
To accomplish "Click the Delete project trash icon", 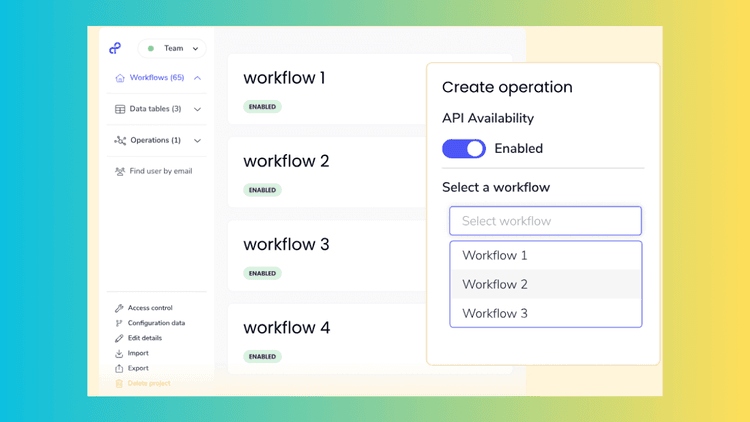I will [x=119, y=383].
